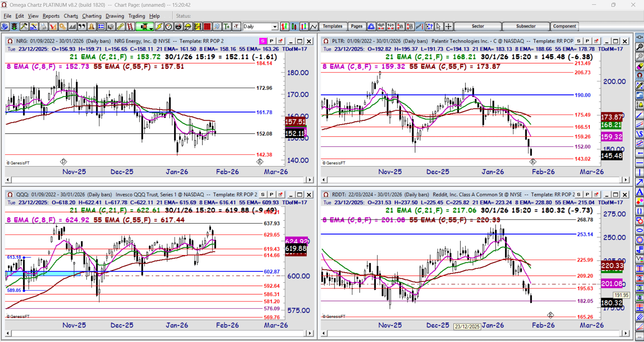Select the horizontal line drawing tool
644x342 pixels.
pyautogui.click(x=640, y=163)
